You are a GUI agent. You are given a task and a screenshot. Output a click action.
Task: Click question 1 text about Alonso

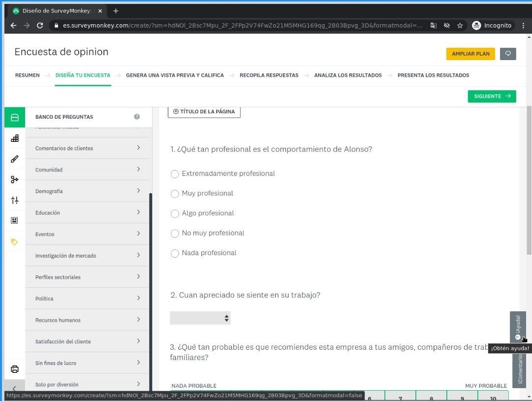pyautogui.click(x=271, y=149)
